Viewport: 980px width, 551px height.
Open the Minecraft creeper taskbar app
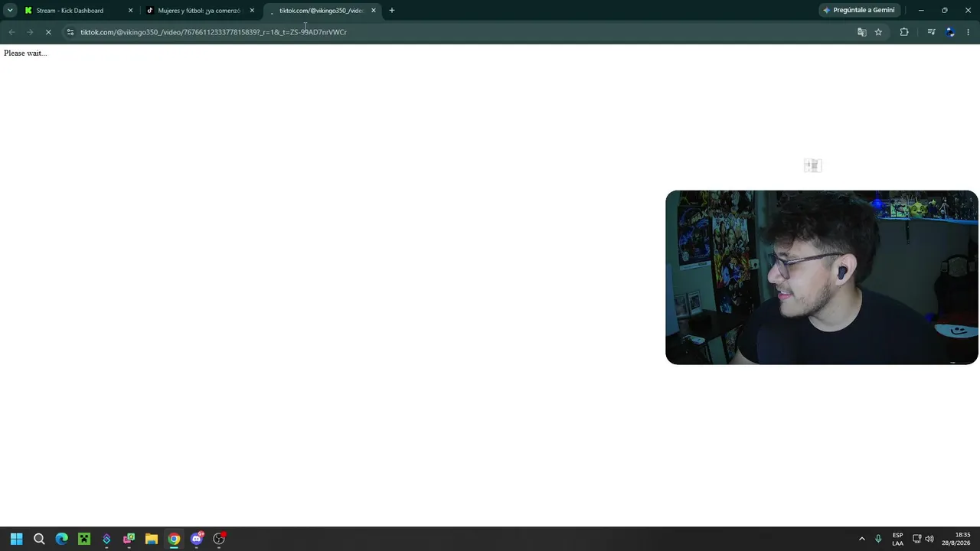(x=84, y=539)
